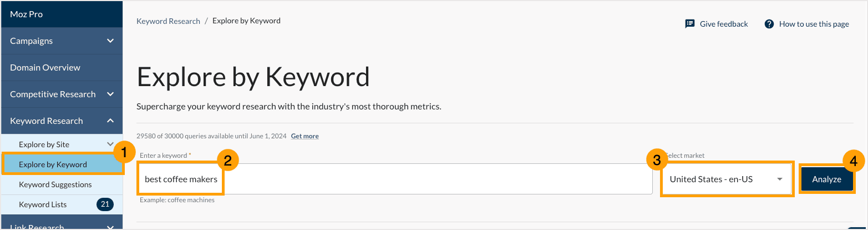Expand the Competitive Research section chevron
Screen dimensions: 868x230
tap(110, 94)
